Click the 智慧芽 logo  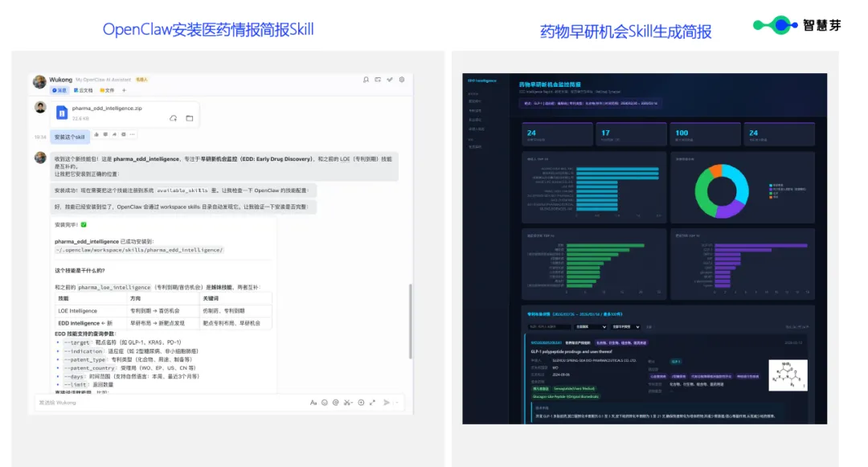point(797,25)
